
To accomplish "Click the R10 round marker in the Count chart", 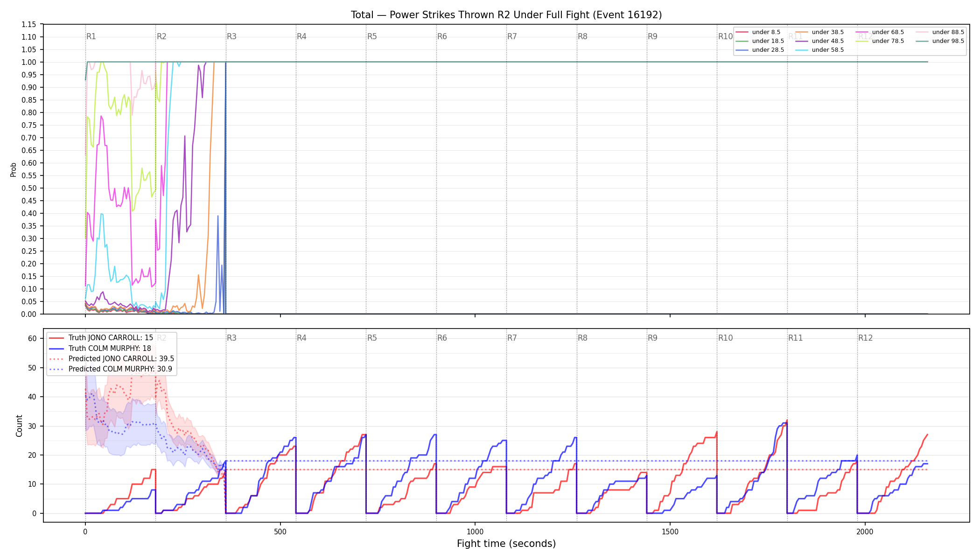I will coord(725,338).
